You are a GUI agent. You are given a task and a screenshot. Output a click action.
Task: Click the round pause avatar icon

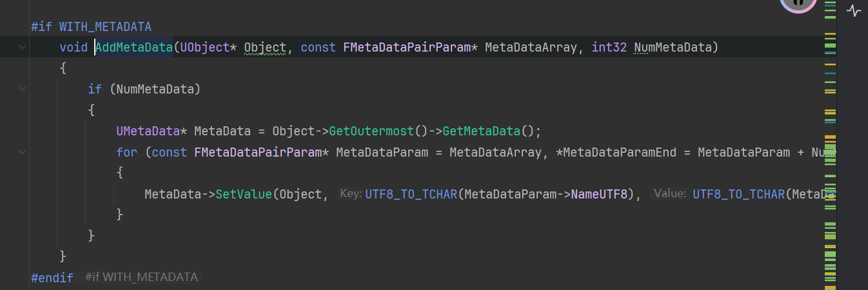(798, 4)
